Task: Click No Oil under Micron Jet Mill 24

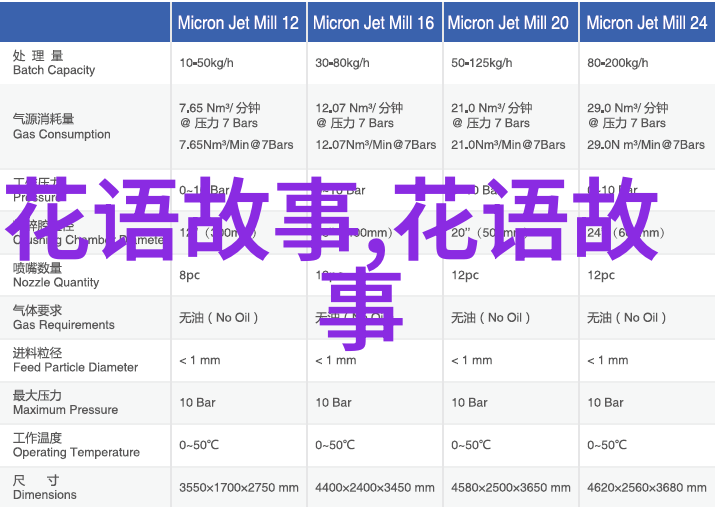Action: tap(626, 318)
